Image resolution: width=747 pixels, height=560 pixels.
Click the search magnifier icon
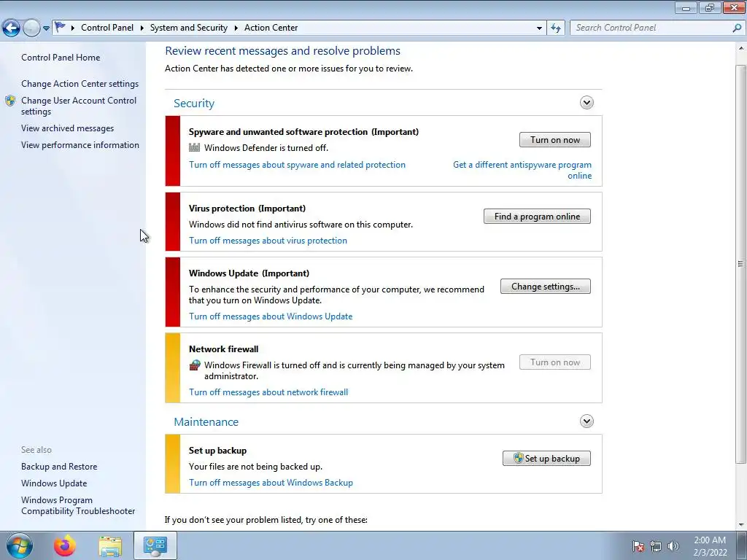737,28
